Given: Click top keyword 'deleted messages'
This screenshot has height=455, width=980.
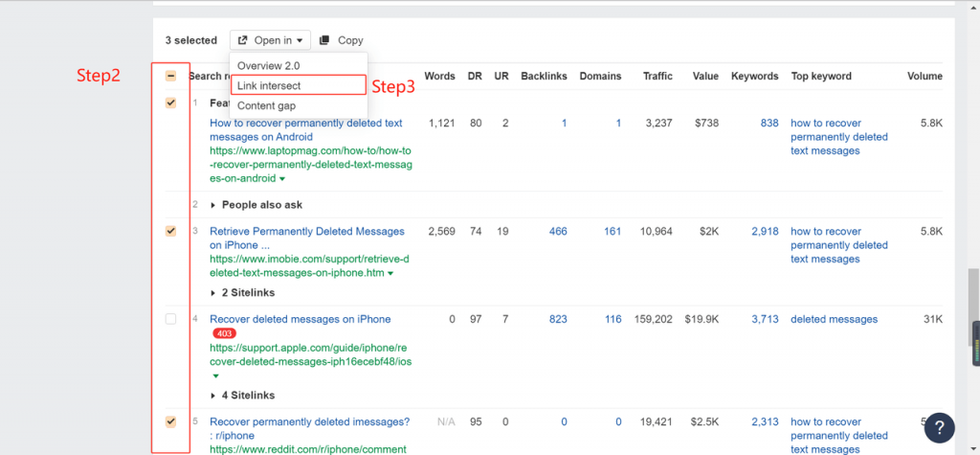Looking at the screenshot, I should click(834, 319).
